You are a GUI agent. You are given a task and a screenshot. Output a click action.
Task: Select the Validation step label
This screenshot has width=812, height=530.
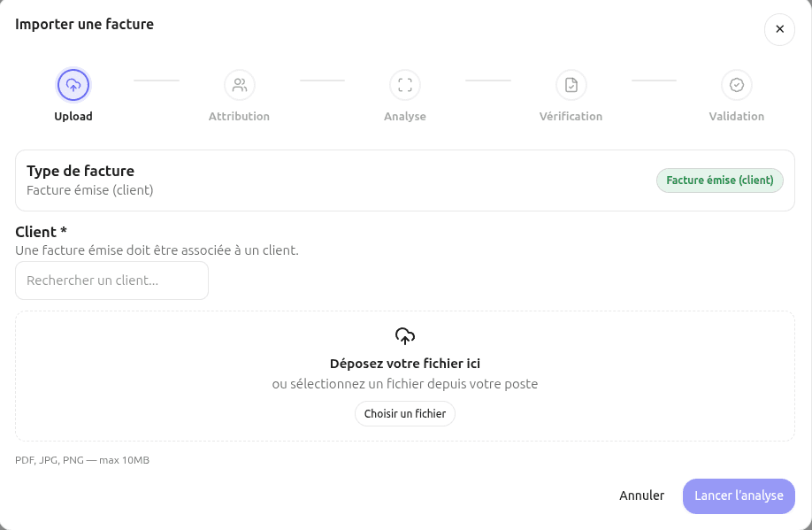[x=737, y=116]
